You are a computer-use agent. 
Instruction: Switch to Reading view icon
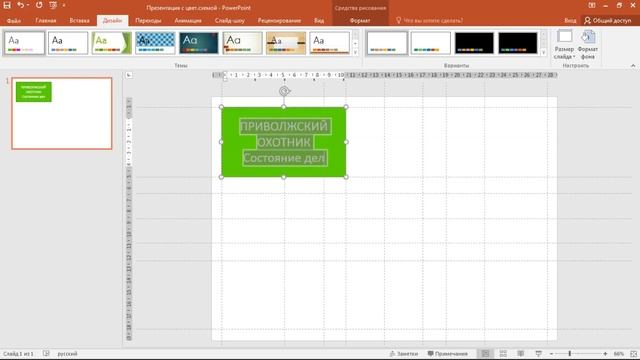click(520, 353)
